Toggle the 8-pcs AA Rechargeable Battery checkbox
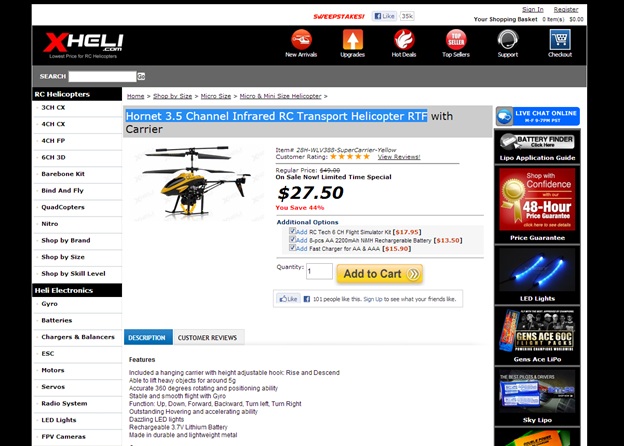The height and width of the screenshot is (446, 624). coord(292,240)
